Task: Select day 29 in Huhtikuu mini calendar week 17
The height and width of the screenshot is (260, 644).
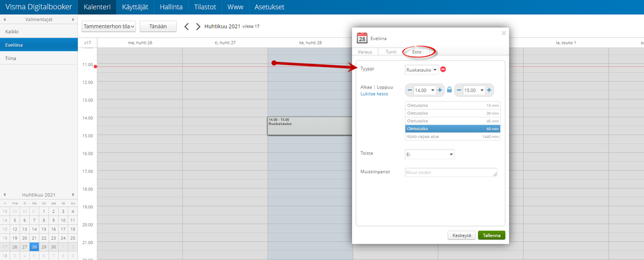Action: tap(44, 247)
